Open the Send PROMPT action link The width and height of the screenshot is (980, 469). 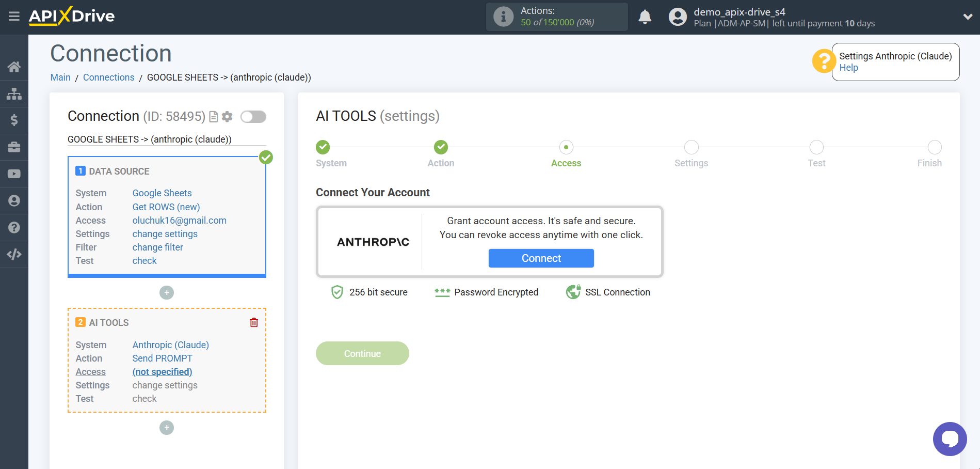pyautogui.click(x=163, y=358)
